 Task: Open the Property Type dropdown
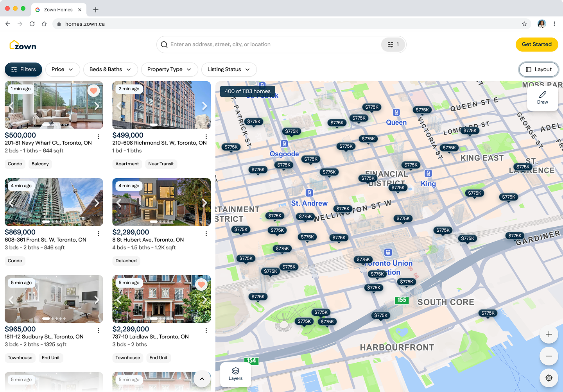[x=169, y=70]
